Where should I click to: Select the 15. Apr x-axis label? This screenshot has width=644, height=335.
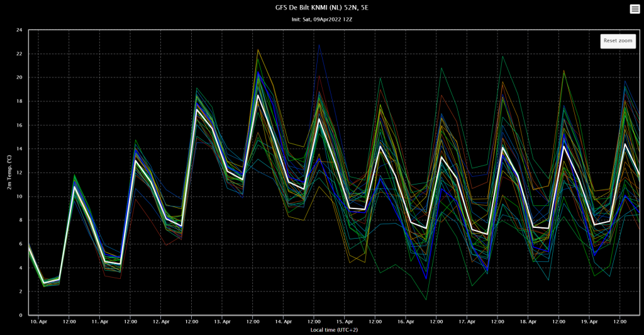(345, 322)
